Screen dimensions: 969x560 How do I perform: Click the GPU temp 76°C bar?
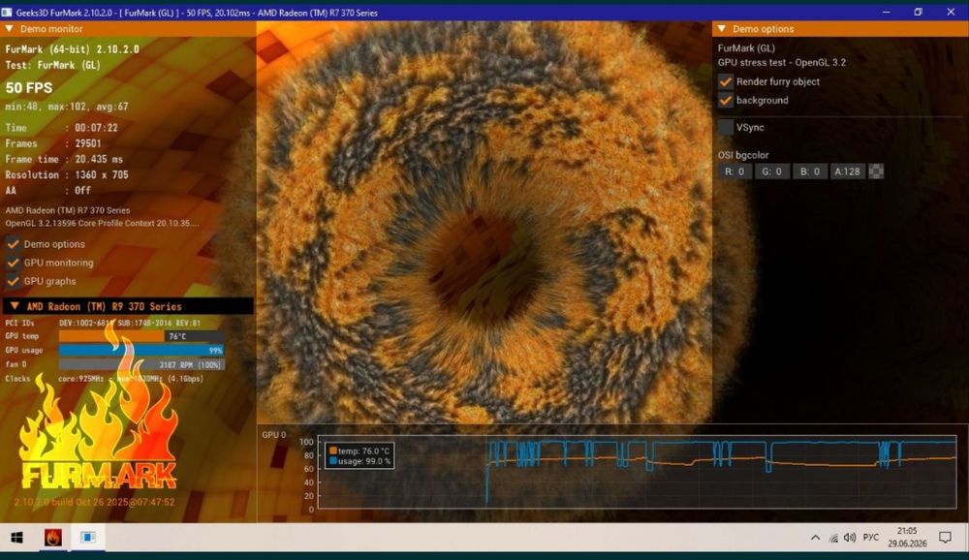pos(141,336)
